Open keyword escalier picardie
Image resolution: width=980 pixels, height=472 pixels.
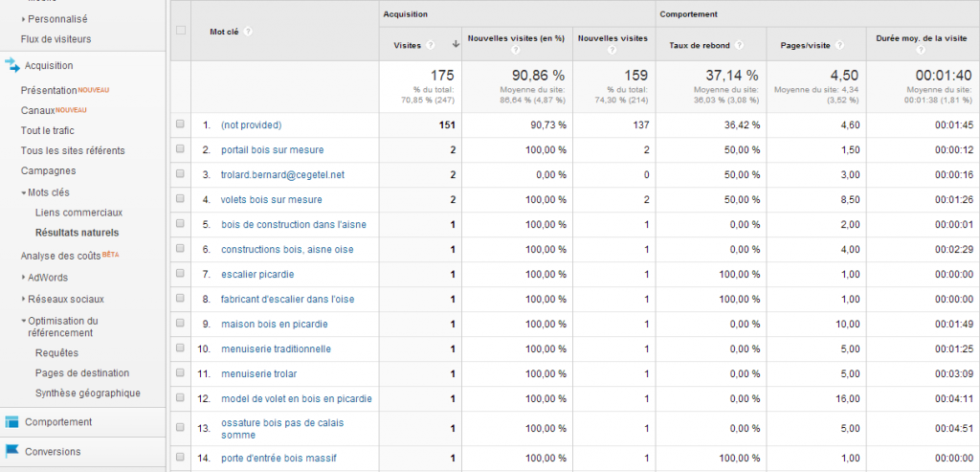(257, 274)
